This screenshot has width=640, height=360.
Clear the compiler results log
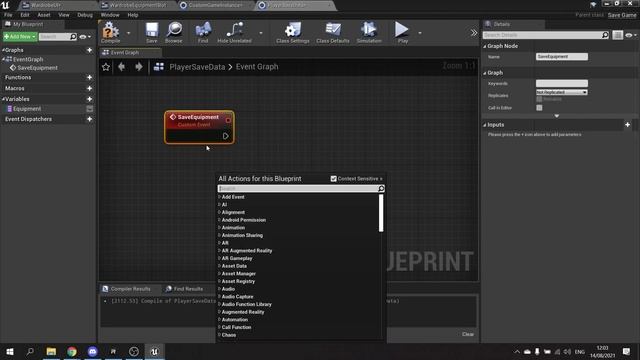468,334
